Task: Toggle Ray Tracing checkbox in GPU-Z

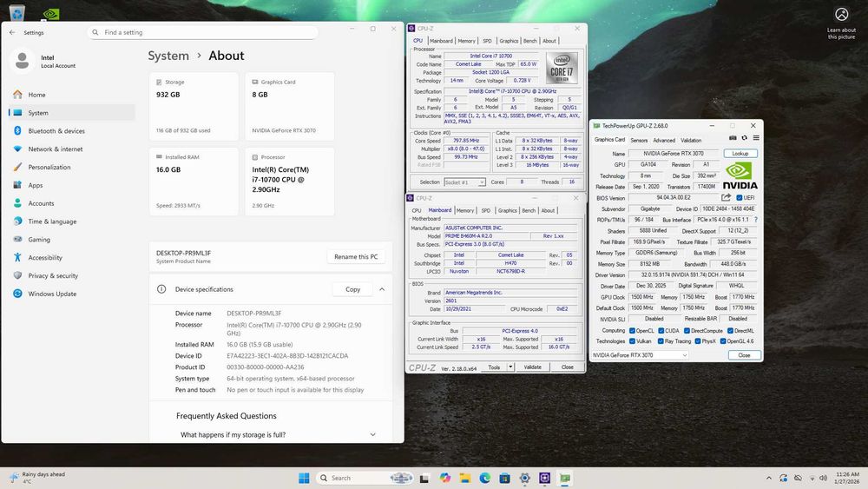Action: click(x=661, y=341)
